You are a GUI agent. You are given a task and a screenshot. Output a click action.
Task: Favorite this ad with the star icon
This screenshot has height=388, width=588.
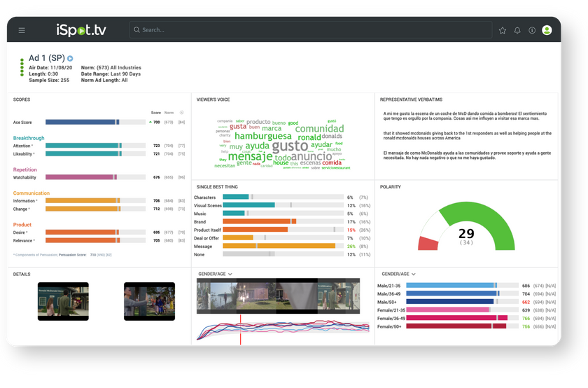502,30
